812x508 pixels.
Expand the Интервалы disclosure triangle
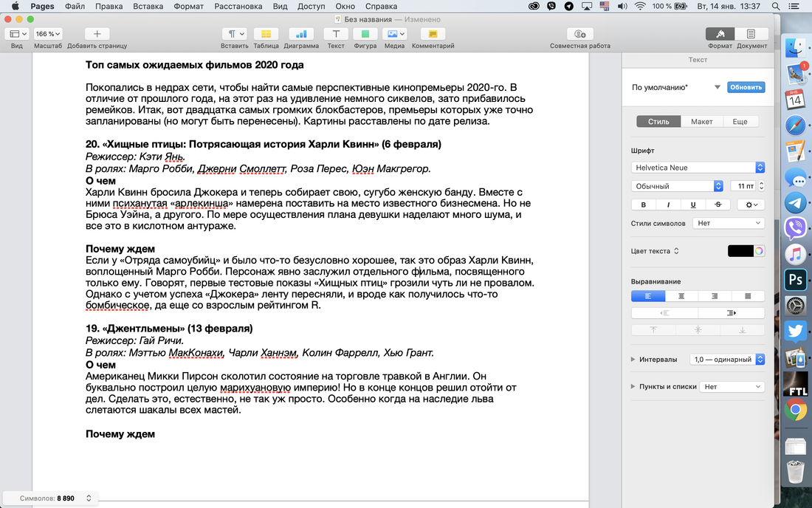pyautogui.click(x=633, y=360)
